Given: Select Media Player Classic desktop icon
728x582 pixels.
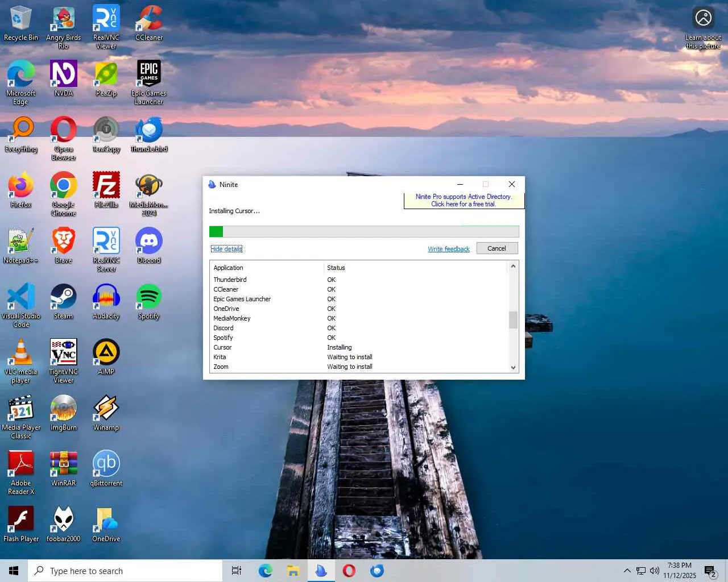Looking at the screenshot, I should click(21, 417).
